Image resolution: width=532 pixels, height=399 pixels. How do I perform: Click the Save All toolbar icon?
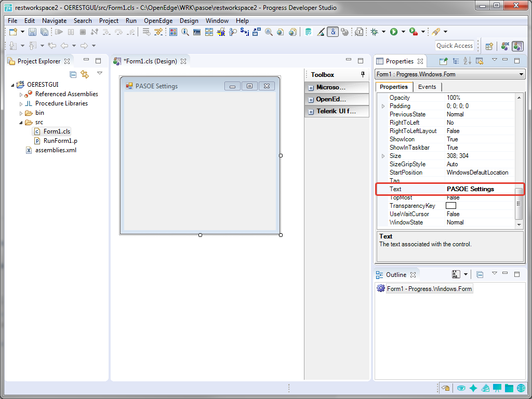point(44,32)
